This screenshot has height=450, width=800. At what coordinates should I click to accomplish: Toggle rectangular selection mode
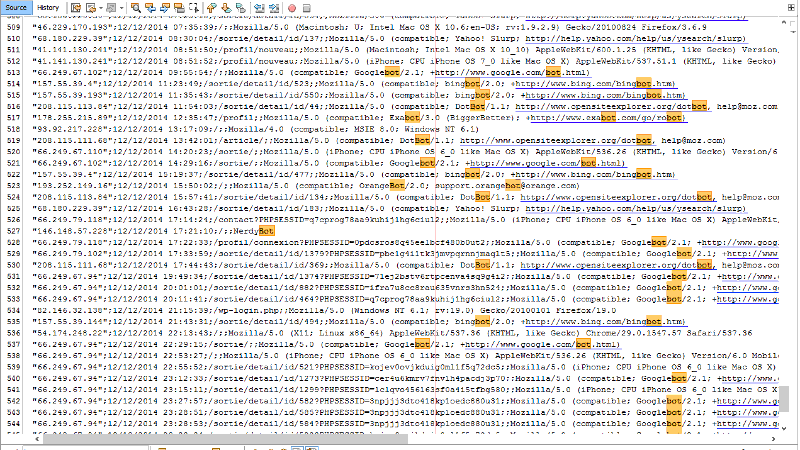click(x=194, y=8)
